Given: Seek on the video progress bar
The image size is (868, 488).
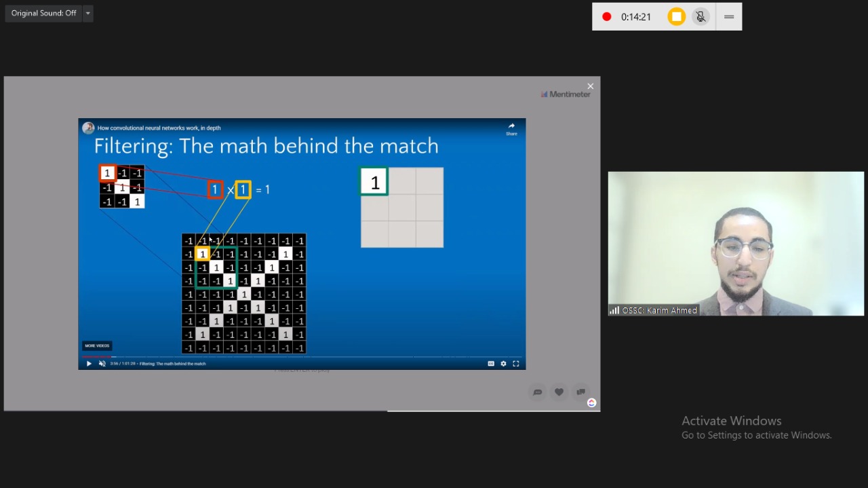Looking at the screenshot, I should click(271, 356).
